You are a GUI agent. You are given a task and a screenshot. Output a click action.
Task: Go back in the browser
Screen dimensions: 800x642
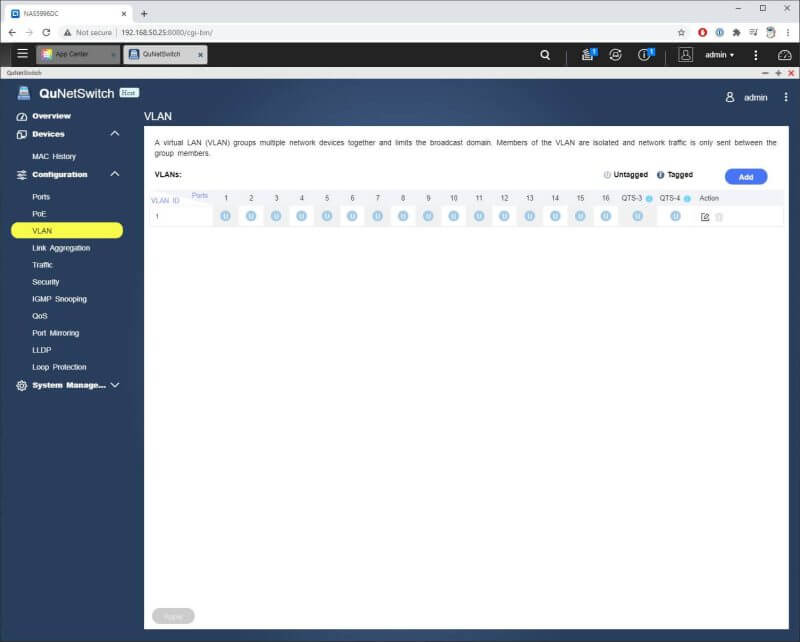point(12,32)
